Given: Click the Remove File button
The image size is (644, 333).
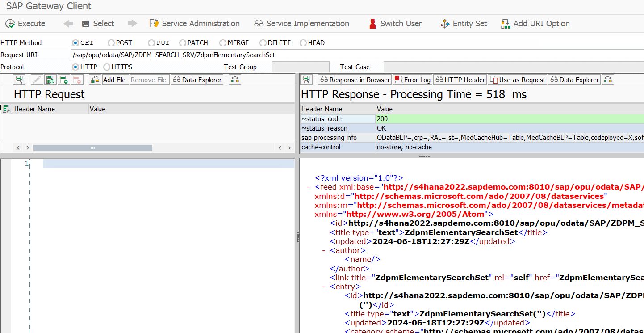Looking at the screenshot, I should [x=149, y=80].
